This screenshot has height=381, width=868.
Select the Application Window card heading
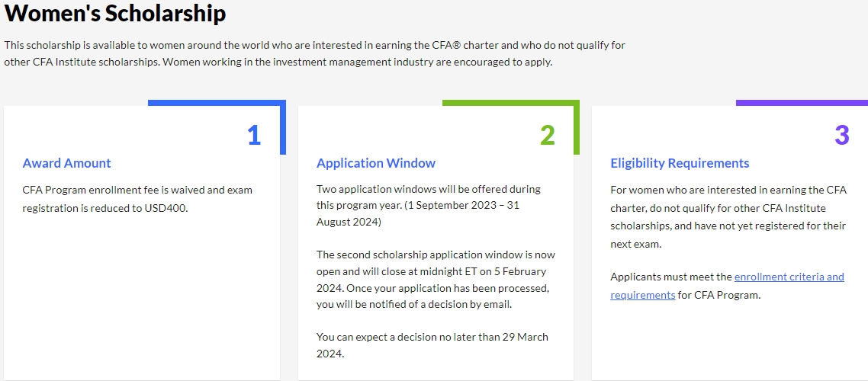coord(376,163)
